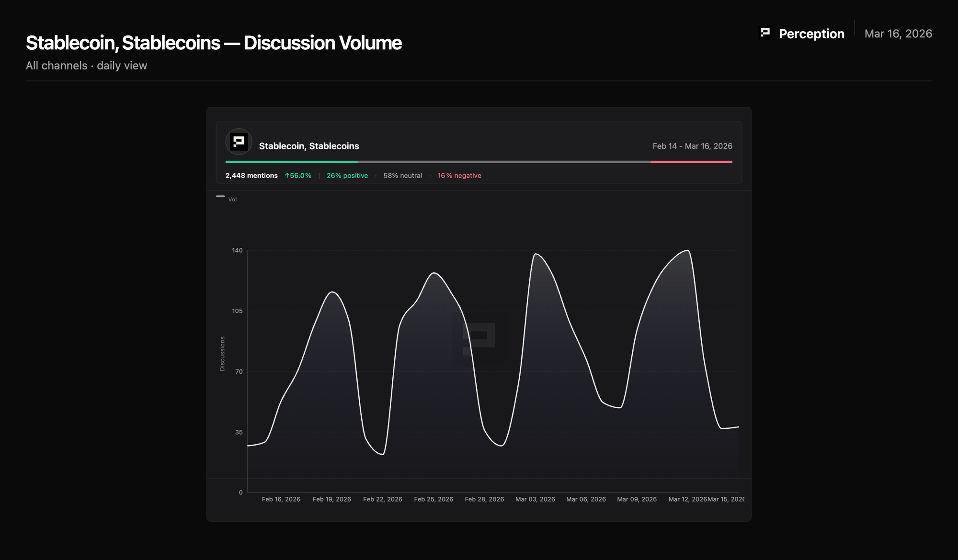Click the round Stablecoin card avatar icon
The height and width of the screenshot is (560, 958).
[239, 142]
